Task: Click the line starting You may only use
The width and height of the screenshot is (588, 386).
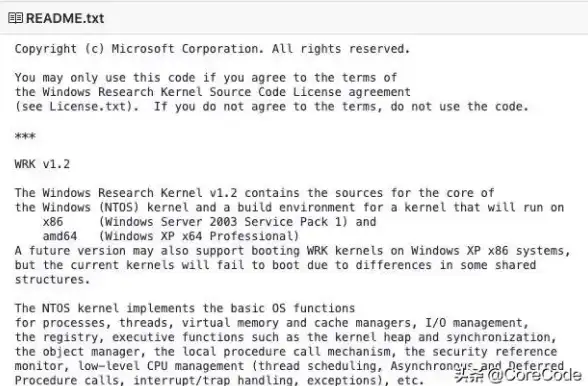Action: [x=206, y=78]
